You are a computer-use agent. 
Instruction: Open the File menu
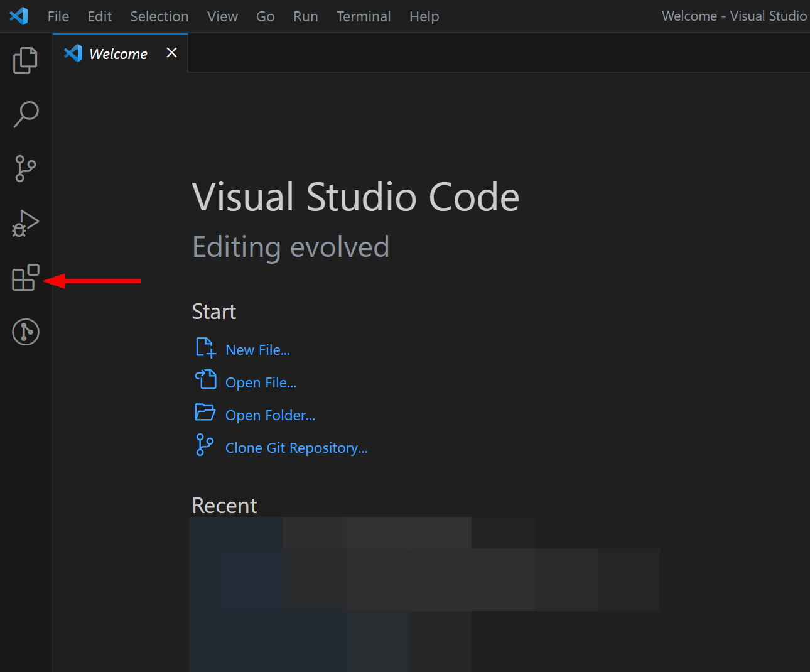(x=58, y=16)
